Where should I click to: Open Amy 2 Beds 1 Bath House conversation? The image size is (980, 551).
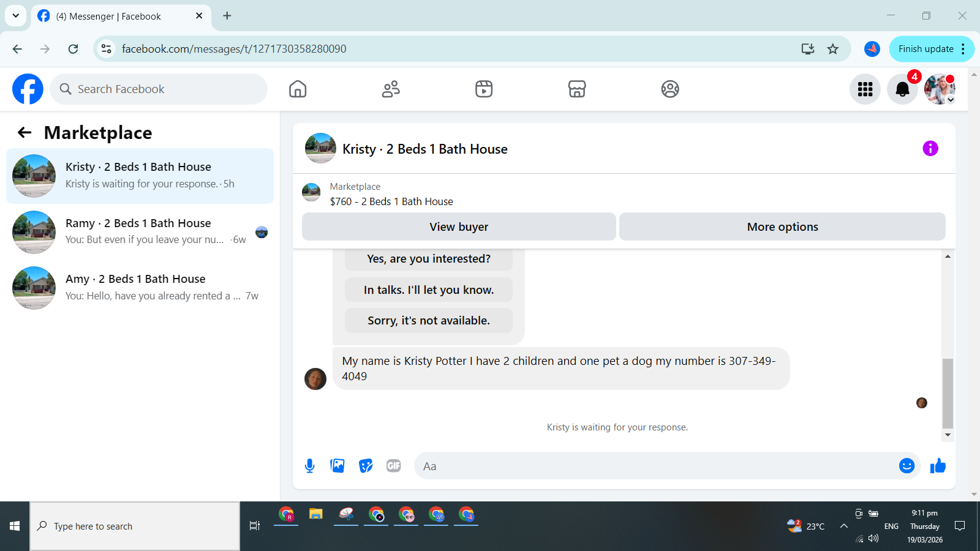pyautogui.click(x=140, y=287)
